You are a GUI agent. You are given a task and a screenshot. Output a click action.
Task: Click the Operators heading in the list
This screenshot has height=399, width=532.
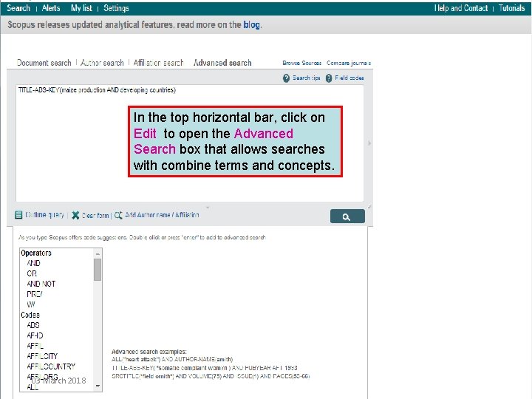pyautogui.click(x=36, y=253)
